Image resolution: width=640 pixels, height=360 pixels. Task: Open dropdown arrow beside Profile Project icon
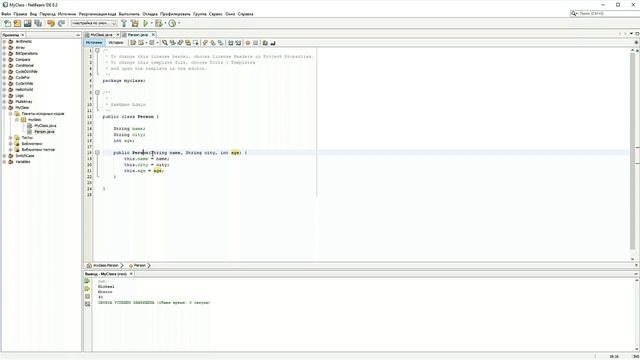[179, 24]
